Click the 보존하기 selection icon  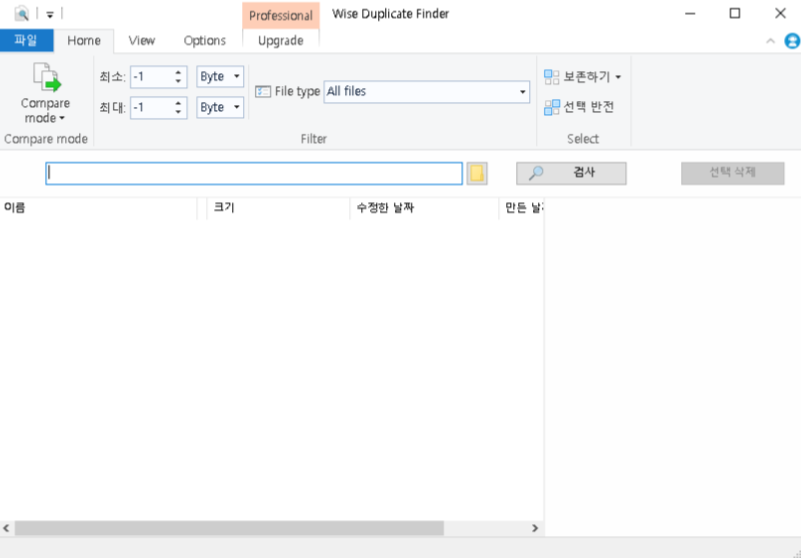pos(552,77)
